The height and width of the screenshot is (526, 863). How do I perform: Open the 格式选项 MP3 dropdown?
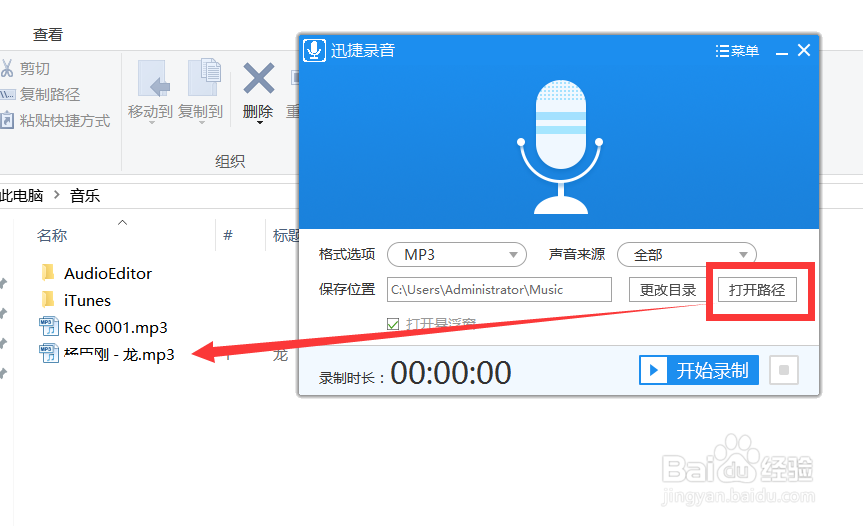(x=457, y=255)
